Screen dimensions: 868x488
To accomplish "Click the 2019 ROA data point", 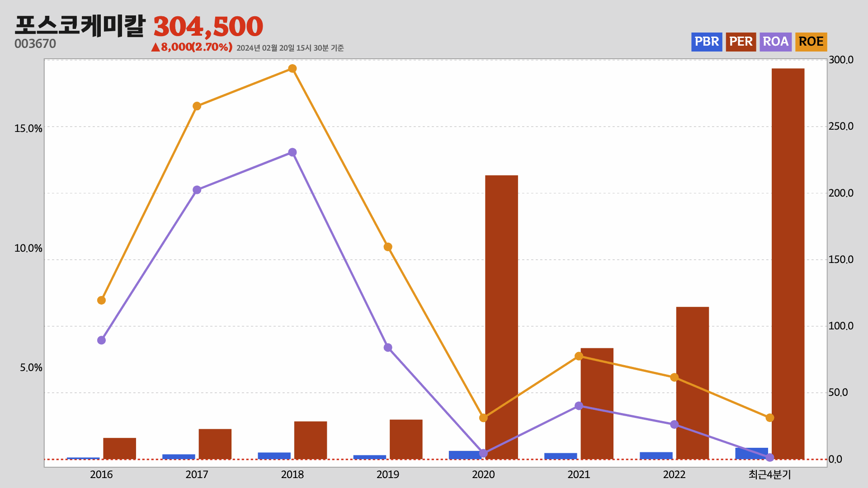I will [388, 348].
